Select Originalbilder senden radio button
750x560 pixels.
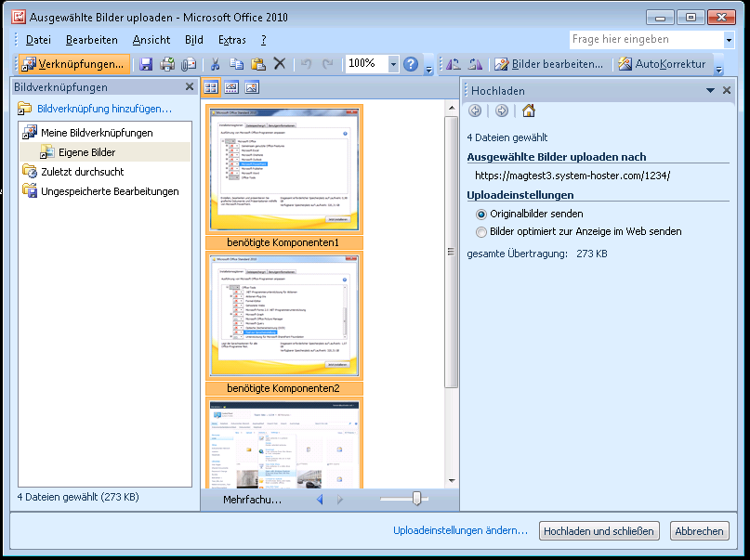(481, 215)
